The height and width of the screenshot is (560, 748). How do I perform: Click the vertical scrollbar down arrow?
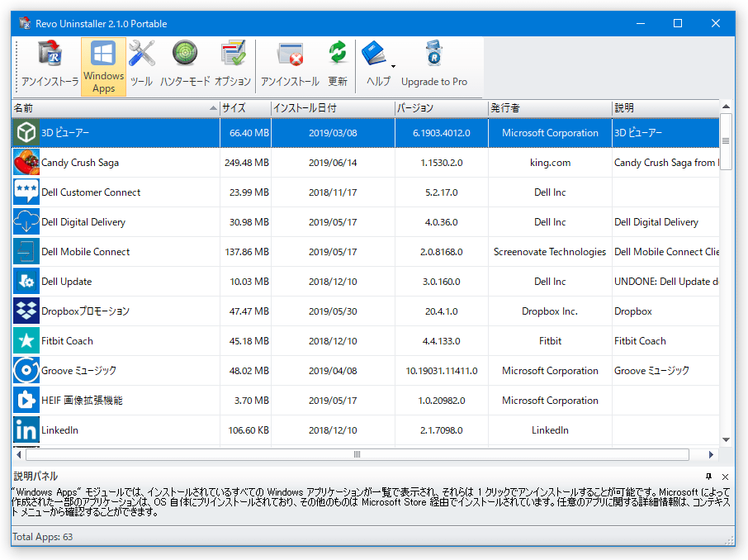(726, 439)
